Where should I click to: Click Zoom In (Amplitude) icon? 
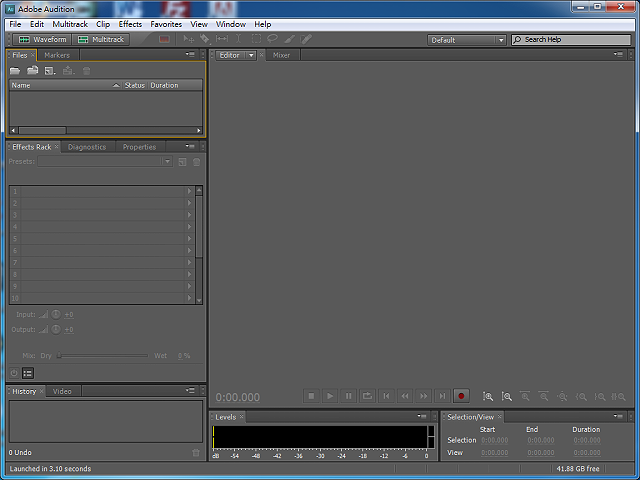488,396
